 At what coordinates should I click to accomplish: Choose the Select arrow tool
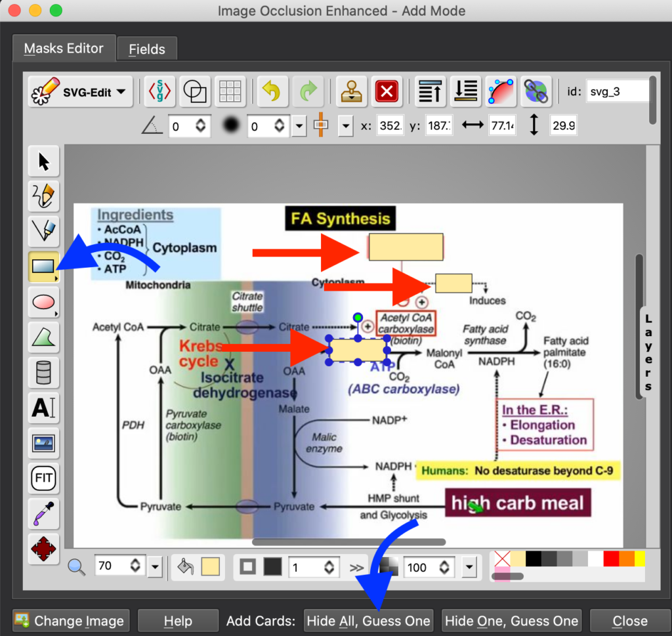[44, 161]
